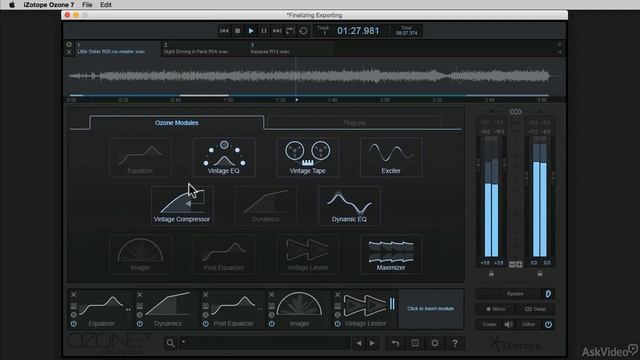Click the waveform at the playhead
This screenshot has width=640, height=360.
click(x=296, y=76)
